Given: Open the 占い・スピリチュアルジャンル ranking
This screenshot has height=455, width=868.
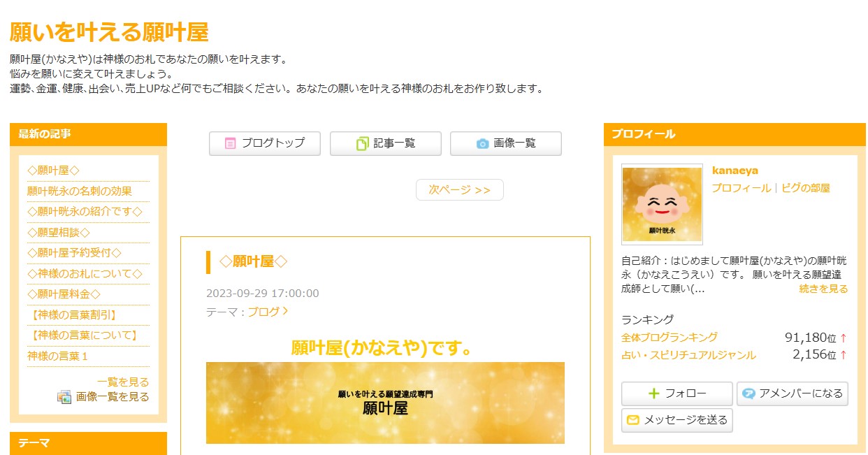Looking at the screenshot, I should click(x=688, y=355).
